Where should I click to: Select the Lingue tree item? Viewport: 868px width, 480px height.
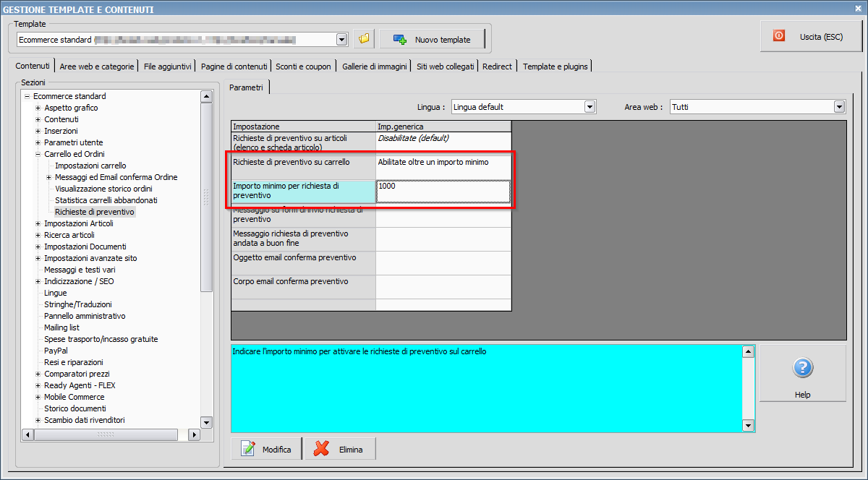[55, 293]
